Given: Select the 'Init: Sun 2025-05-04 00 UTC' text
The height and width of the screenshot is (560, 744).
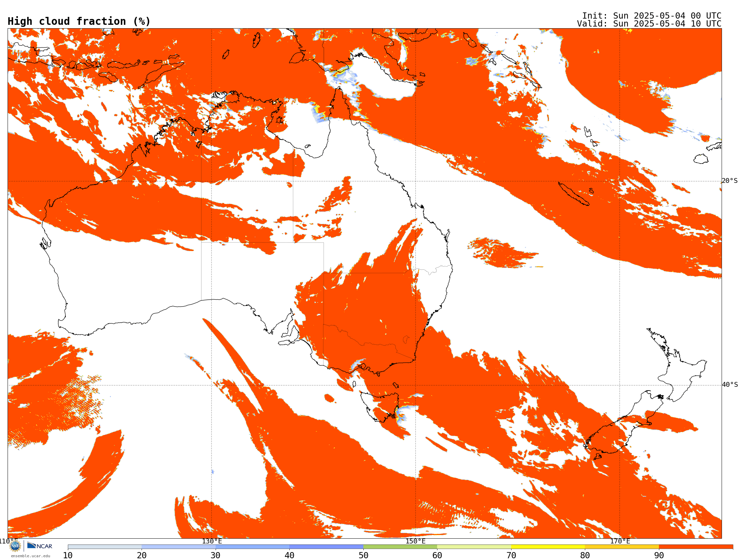Looking at the screenshot, I should pyautogui.click(x=652, y=16).
